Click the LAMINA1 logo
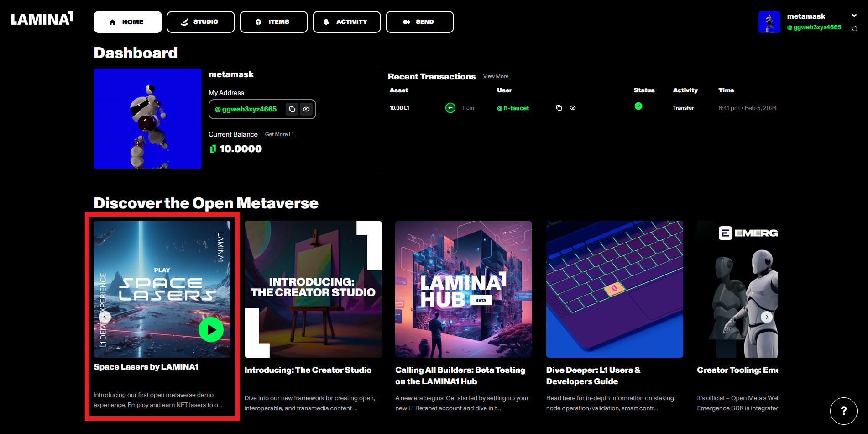 tap(42, 19)
